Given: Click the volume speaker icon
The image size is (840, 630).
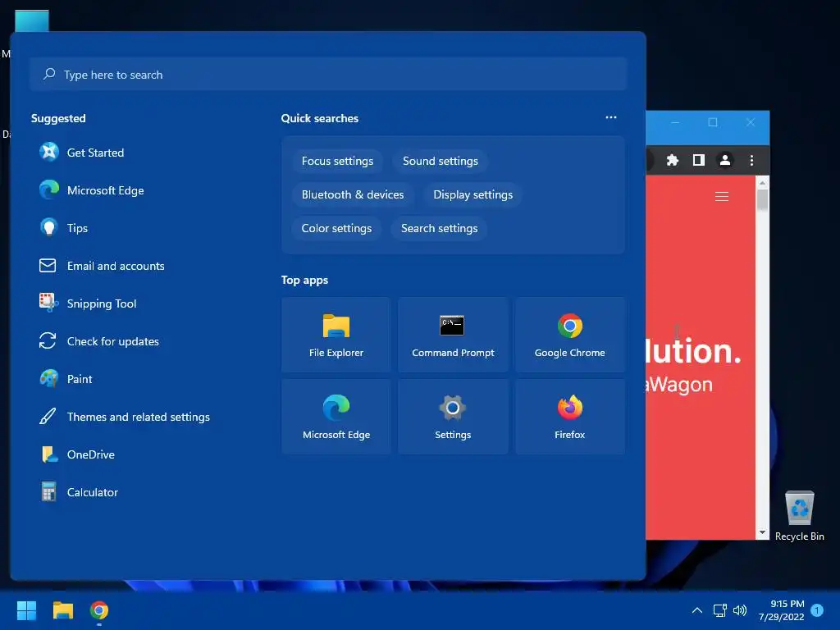Looking at the screenshot, I should [x=740, y=610].
